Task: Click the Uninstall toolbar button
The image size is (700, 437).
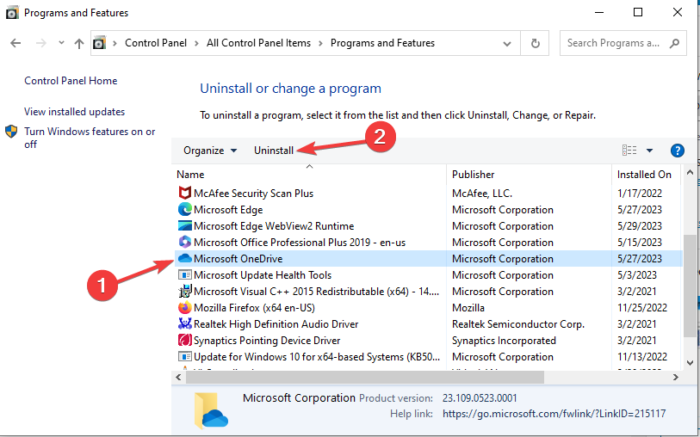Action: pos(273,150)
